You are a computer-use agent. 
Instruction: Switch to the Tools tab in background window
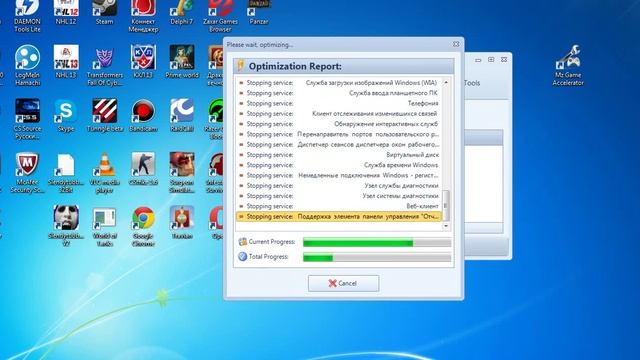click(472, 83)
